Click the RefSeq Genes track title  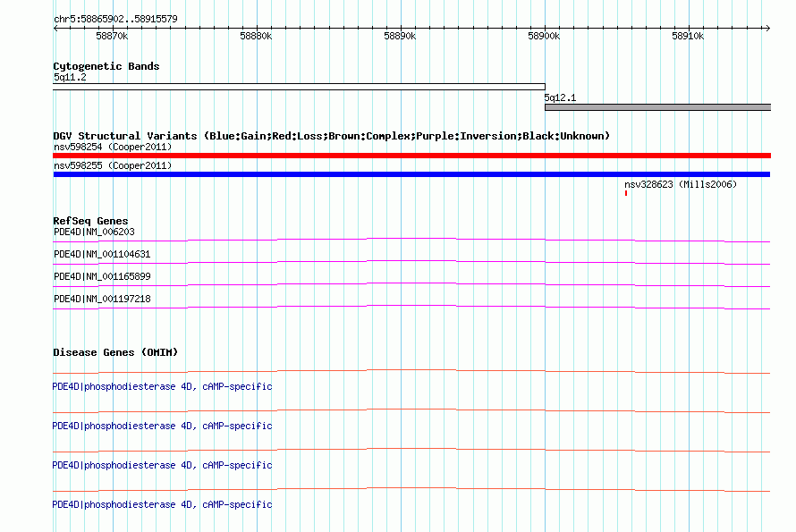pyautogui.click(x=90, y=221)
